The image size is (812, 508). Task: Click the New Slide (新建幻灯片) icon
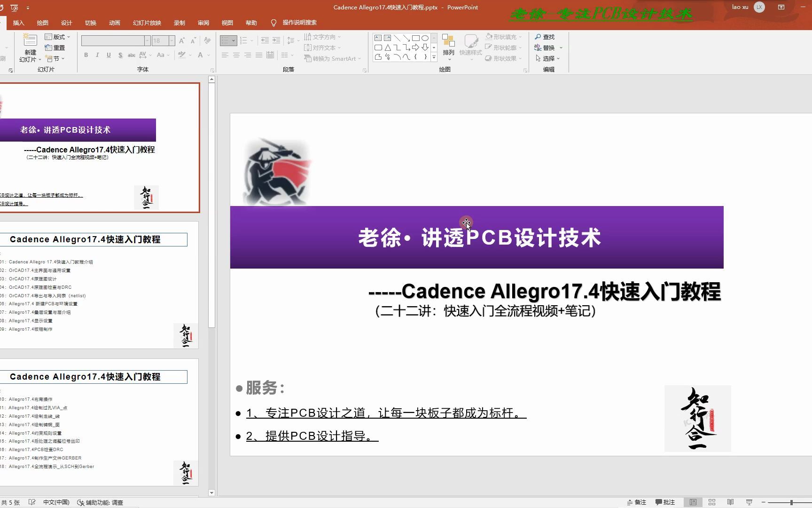tap(30, 40)
